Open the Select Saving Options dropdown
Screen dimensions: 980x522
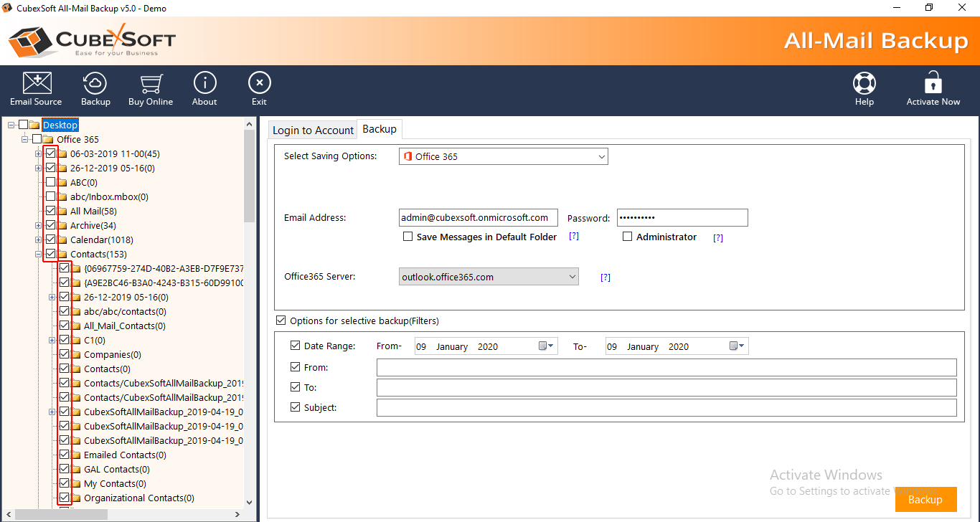pos(503,156)
